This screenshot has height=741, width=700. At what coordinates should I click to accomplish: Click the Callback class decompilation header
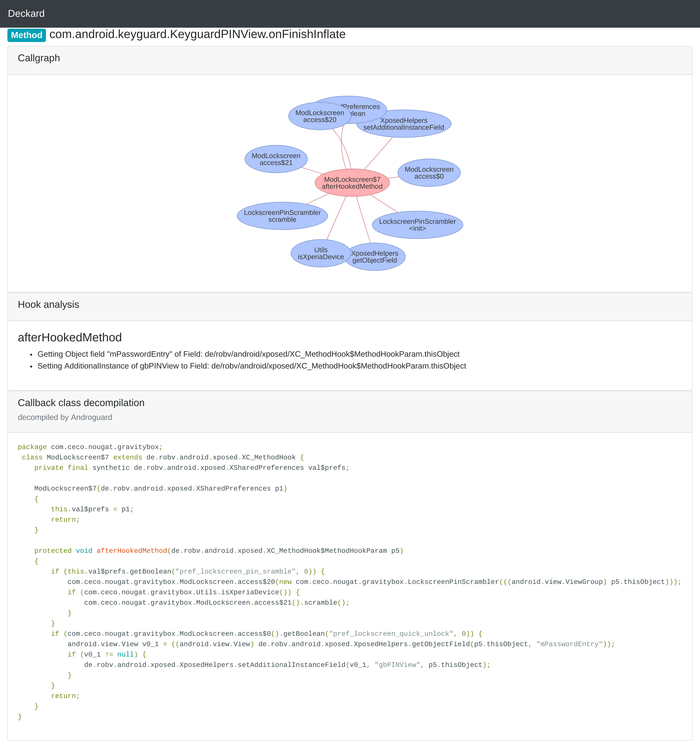[350, 412]
